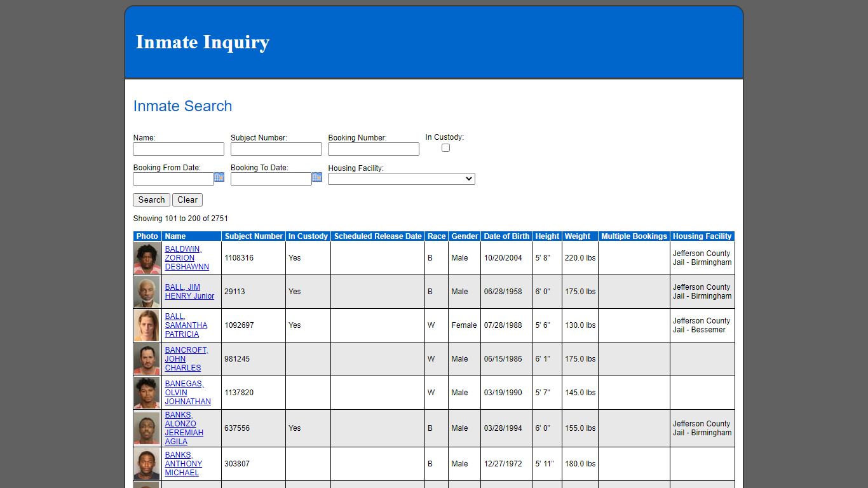This screenshot has height=488, width=868.
Task: Click the Inmate Inquiry page title
Action: point(203,42)
